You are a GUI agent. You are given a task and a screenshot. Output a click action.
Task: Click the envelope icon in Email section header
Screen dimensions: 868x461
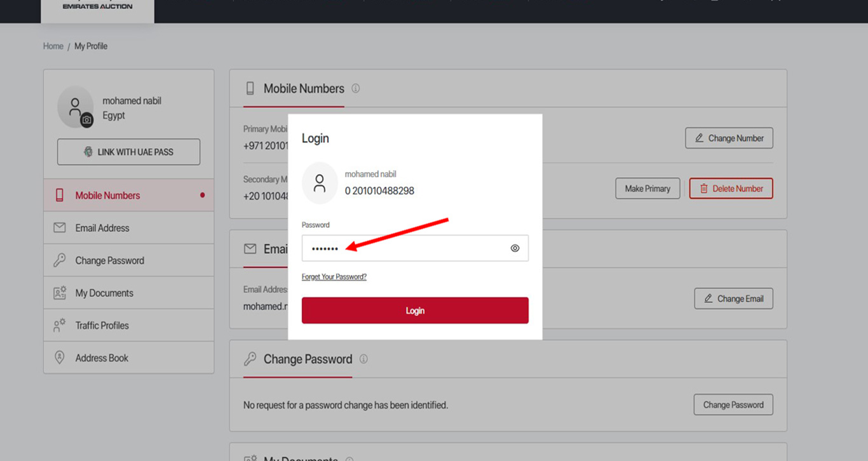point(250,249)
